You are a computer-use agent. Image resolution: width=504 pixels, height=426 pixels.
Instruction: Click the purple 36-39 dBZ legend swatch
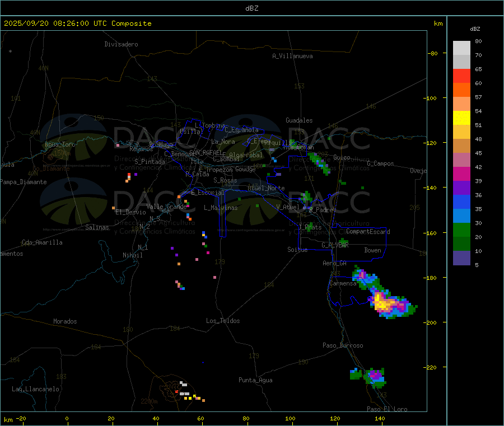[461, 188]
